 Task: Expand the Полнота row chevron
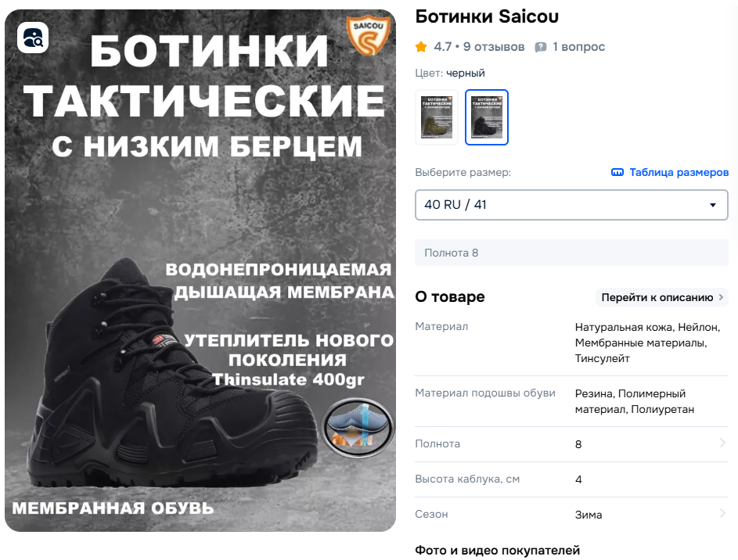point(722,443)
